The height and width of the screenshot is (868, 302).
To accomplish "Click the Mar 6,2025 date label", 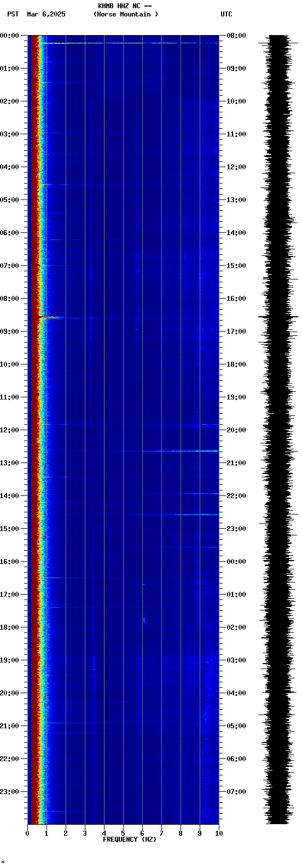I will [46, 14].
